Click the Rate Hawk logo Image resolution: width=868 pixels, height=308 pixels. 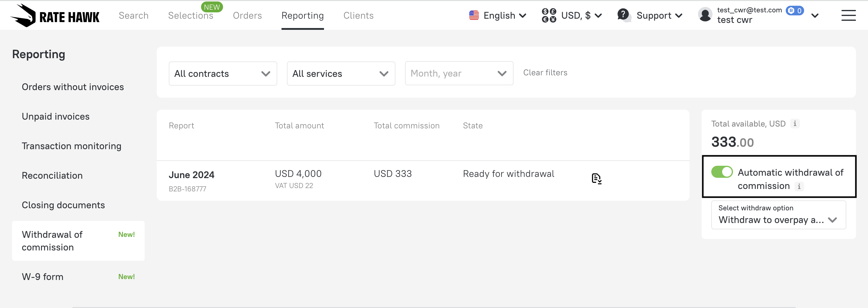pyautogui.click(x=55, y=16)
